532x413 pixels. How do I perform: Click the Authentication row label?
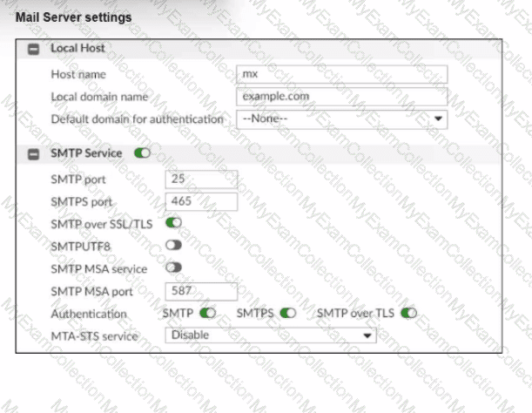tap(88, 314)
